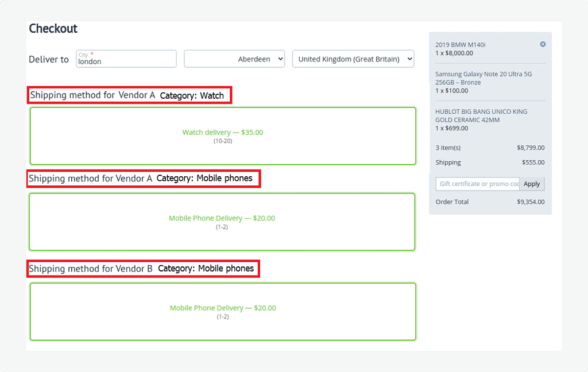This screenshot has width=588, height=372.
Task: Click the gift certificate or promo code field
Action: (x=477, y=184)
